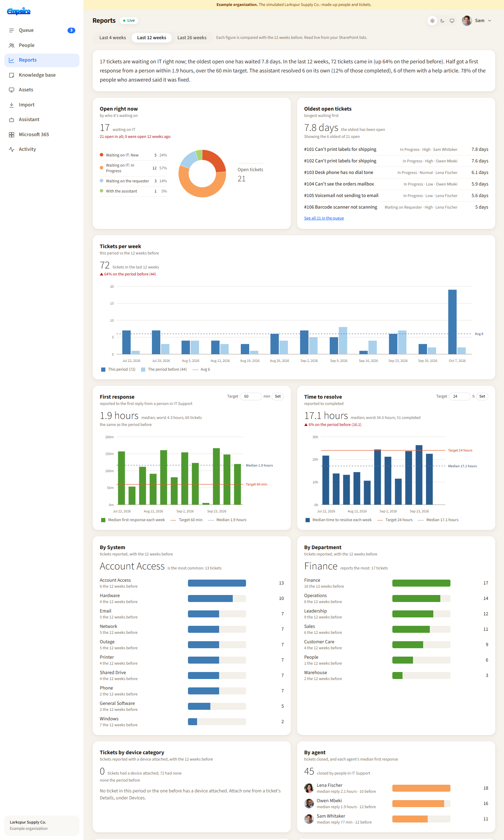Open Lena Fischer's avatar in By agent

click(x=309, y=788)
